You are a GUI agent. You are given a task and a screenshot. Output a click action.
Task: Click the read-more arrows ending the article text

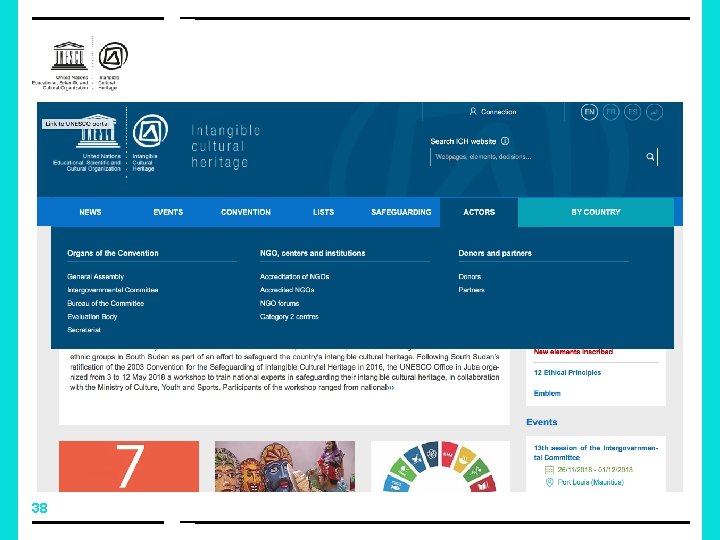coord(391,387)
